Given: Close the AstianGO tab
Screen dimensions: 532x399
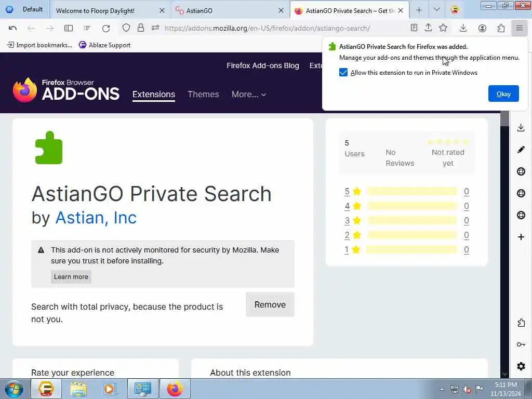Looking at the screenshot, I should 281,10.
